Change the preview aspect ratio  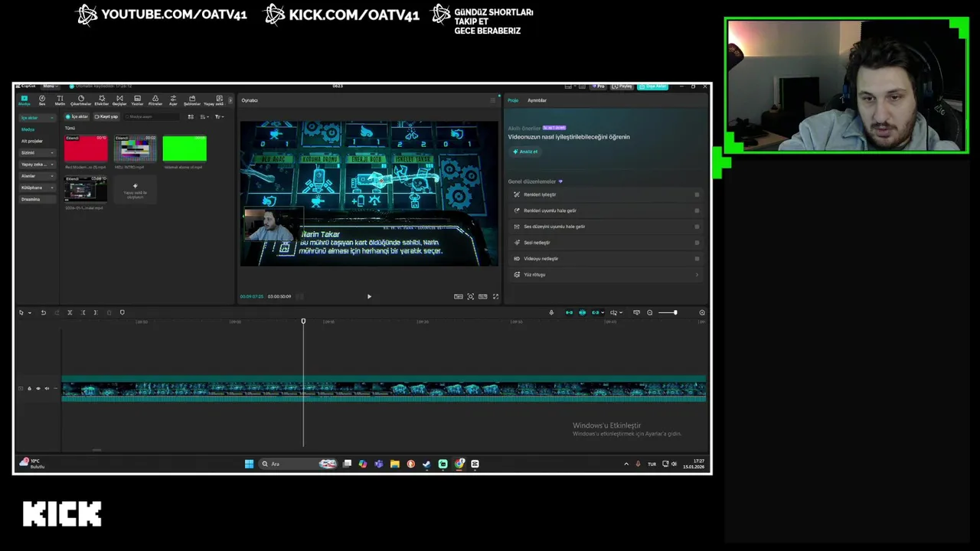coord(482,296)
